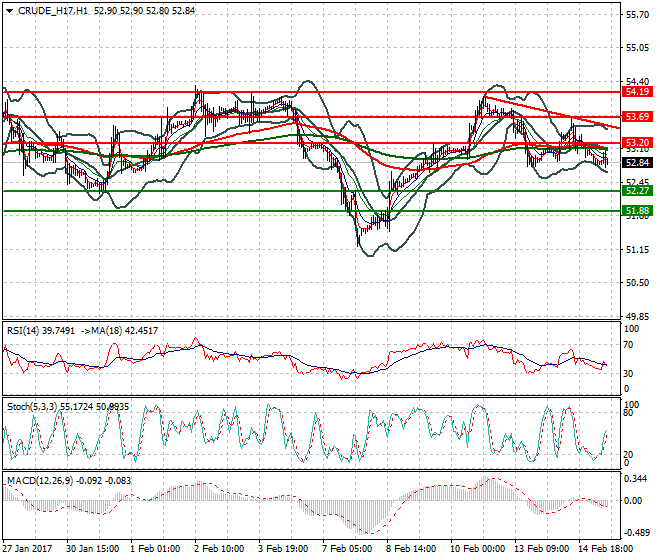Click the 14 Feb 18:00 time label

tap(606, 549)
